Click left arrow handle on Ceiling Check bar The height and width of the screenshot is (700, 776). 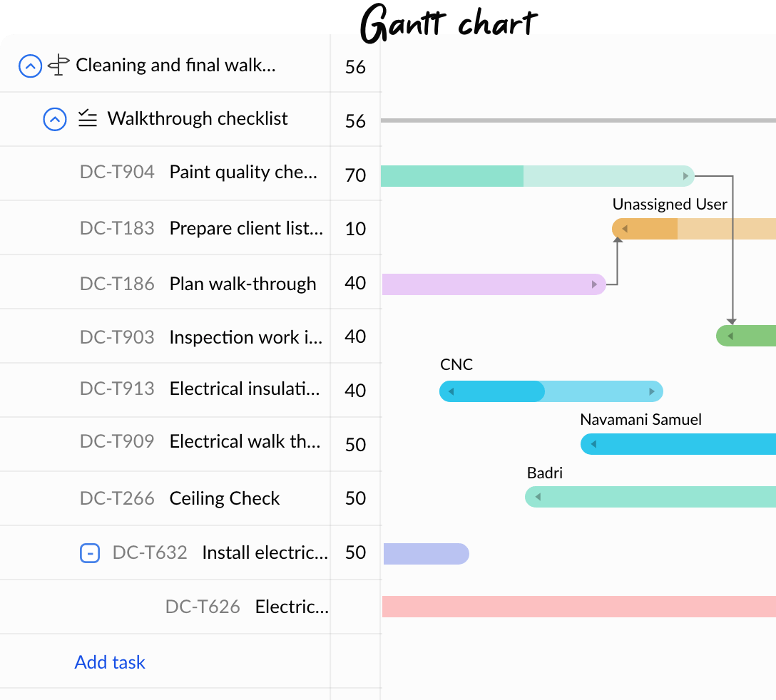[538, 497]
